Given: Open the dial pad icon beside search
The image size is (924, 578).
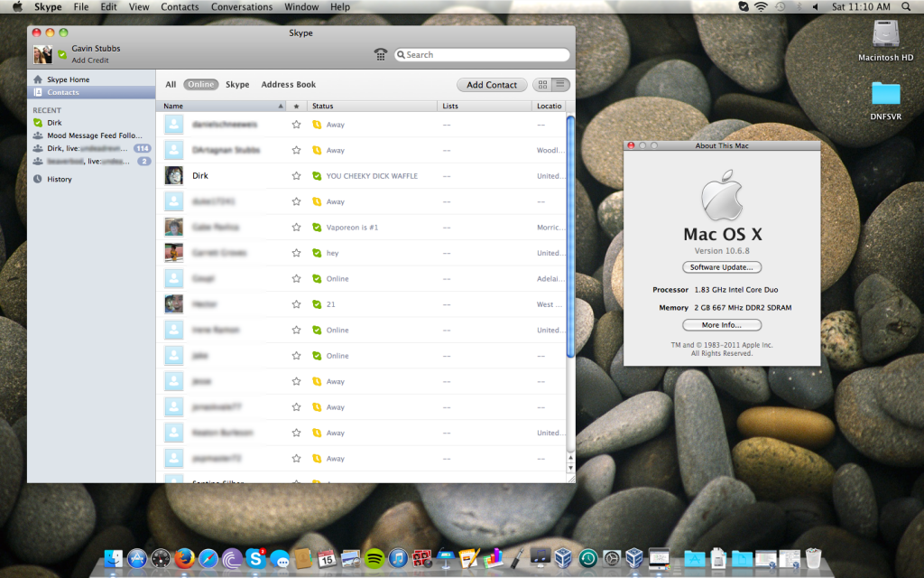Looking at the screenshot, I should coord(381,54).
